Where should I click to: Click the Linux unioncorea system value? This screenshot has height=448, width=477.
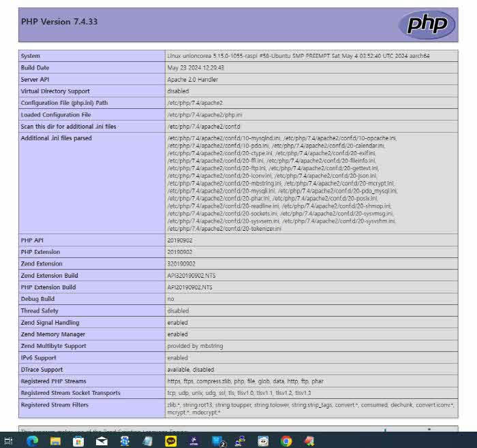pos(298,56)
